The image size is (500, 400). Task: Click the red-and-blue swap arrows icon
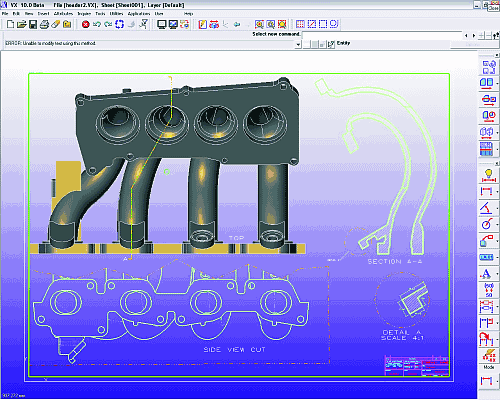point(214,24)
